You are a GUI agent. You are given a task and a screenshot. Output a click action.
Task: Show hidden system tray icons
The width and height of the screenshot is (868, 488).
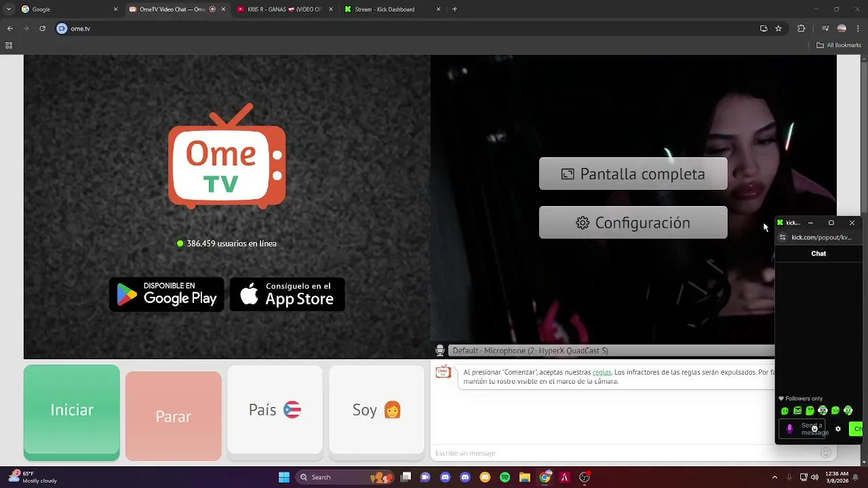pyautogui.click(x=774, y=477)
